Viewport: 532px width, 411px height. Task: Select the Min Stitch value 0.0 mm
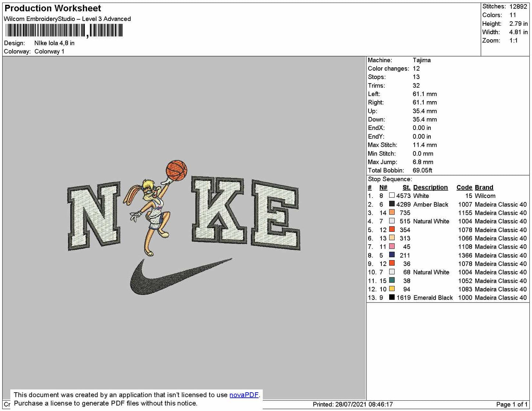[x=423, y=153]
